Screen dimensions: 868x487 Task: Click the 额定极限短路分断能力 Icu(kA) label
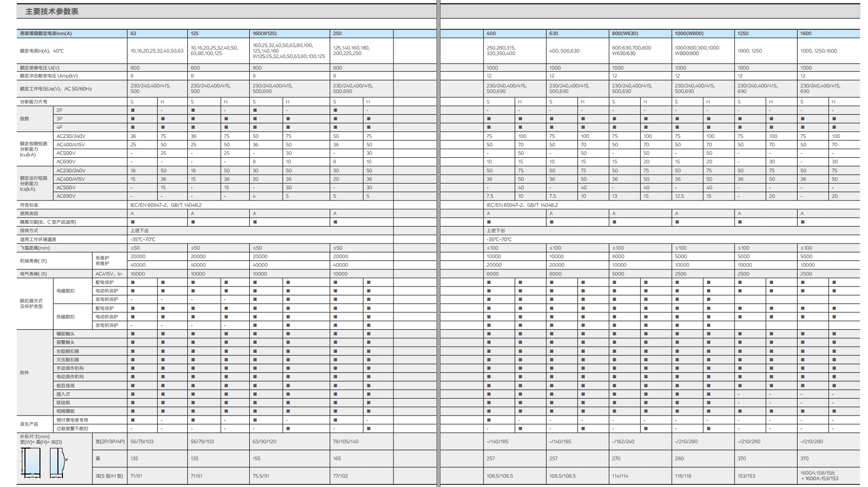coord(33,149)
